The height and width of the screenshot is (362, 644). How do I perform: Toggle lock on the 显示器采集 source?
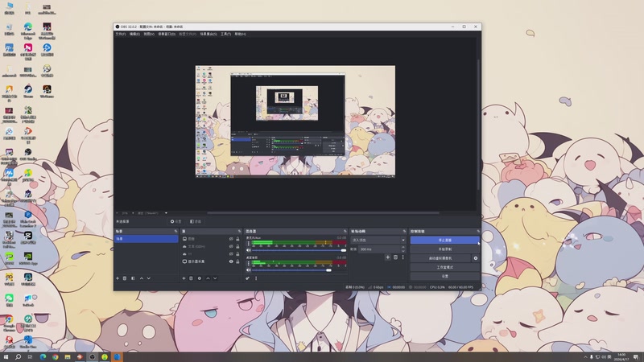[x=237, y=261]
